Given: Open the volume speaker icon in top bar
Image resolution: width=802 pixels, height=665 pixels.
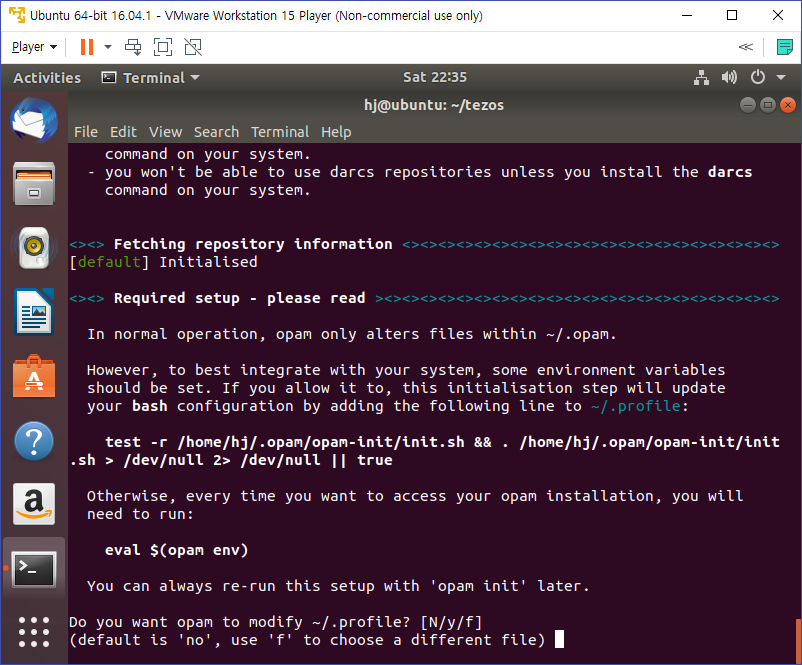Looking at the screenshot, I should (729, 78).
